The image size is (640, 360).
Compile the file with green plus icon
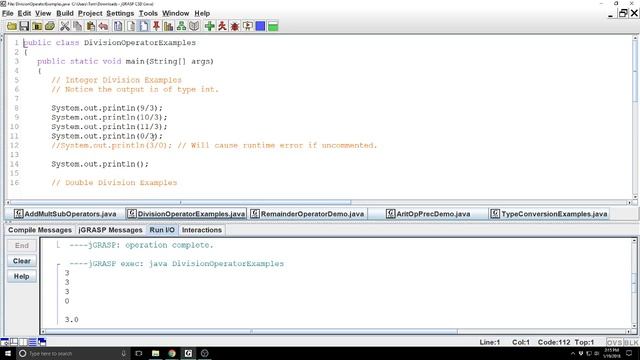[209, 27]
